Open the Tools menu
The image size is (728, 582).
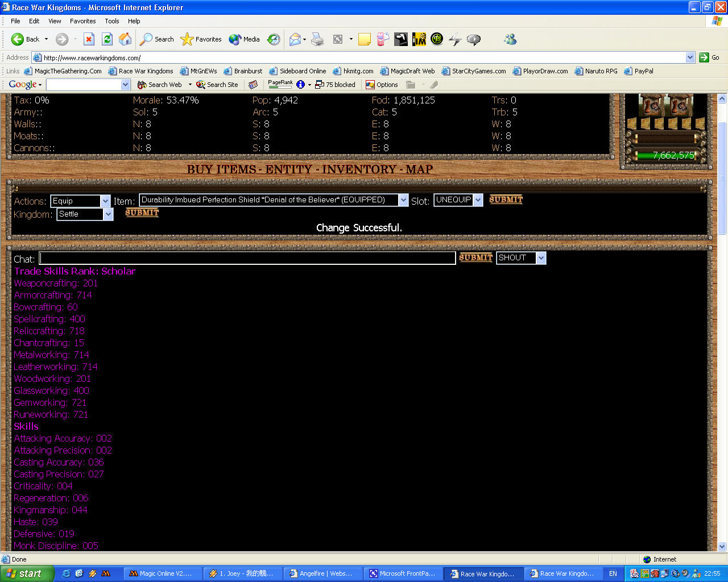tap(112, 21)
